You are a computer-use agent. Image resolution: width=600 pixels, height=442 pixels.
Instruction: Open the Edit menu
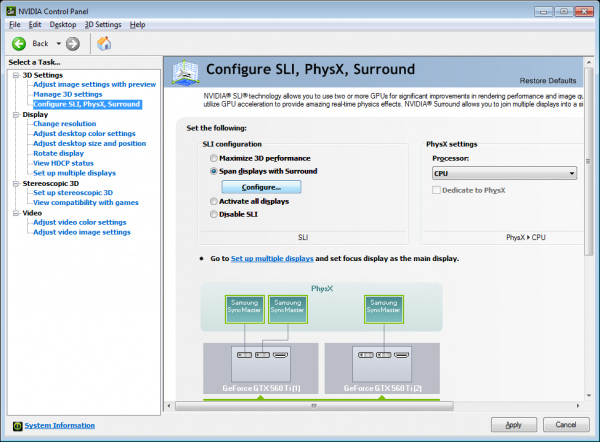(35, 25)
